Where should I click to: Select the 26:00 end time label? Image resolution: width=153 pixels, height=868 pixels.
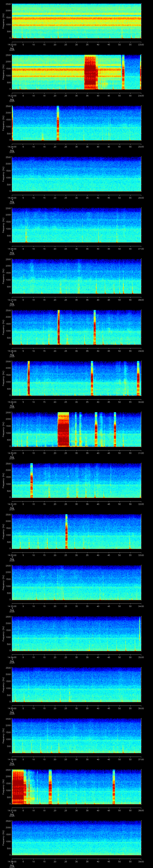tap(141, 197)
